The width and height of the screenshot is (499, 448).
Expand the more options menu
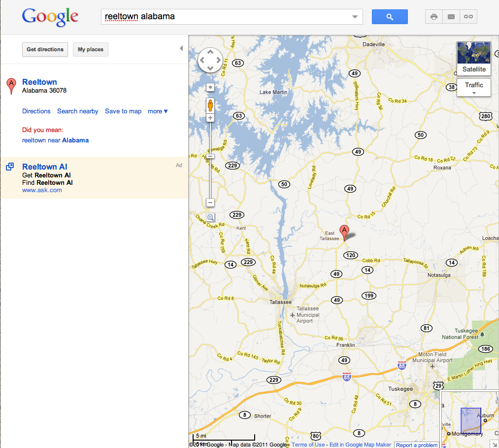point(158,111)
